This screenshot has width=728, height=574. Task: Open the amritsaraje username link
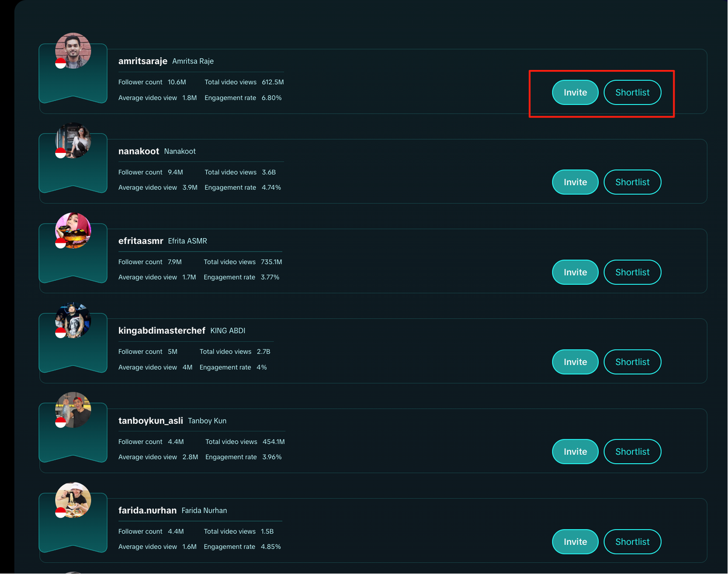point(143,61)
